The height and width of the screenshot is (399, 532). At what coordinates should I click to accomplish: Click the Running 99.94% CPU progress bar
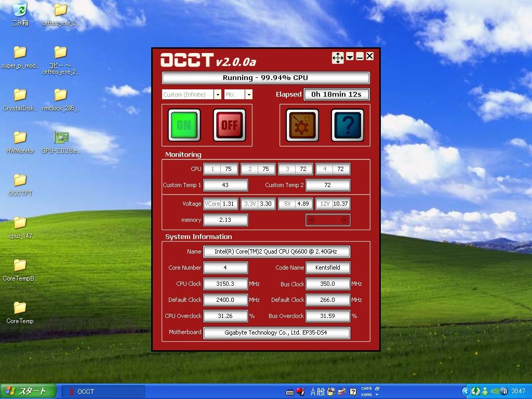pos(265,78)
